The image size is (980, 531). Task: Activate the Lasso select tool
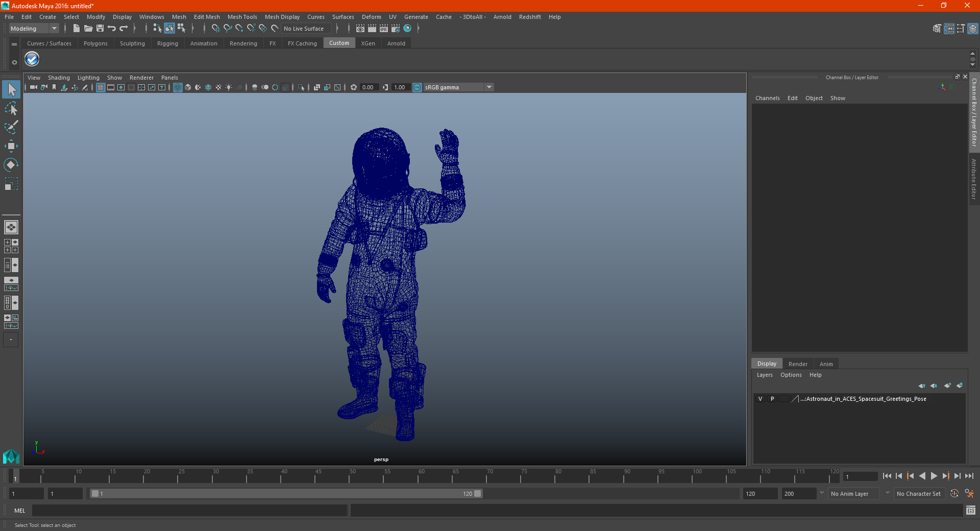tap(11, 108)
